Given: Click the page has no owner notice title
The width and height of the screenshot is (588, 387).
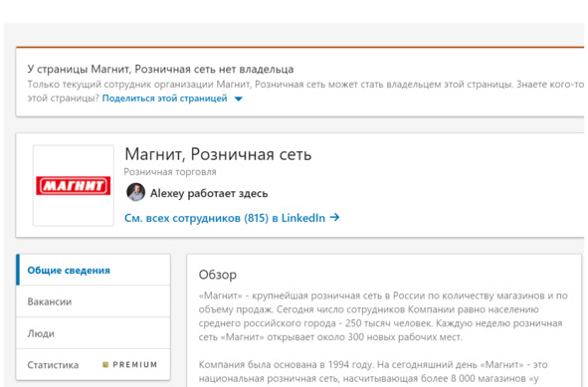Looking at the screenshot, I should [160, 69].
